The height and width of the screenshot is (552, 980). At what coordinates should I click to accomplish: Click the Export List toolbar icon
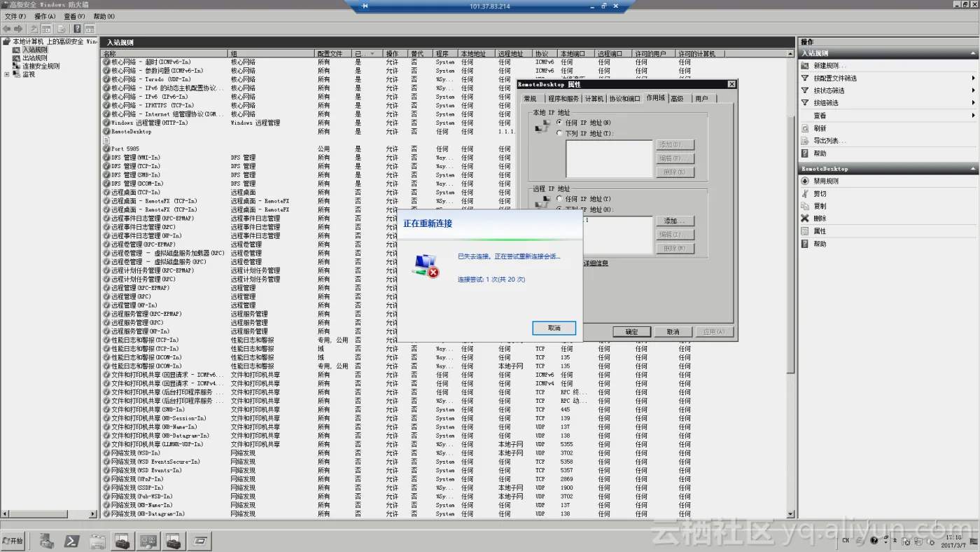[62, 29]
